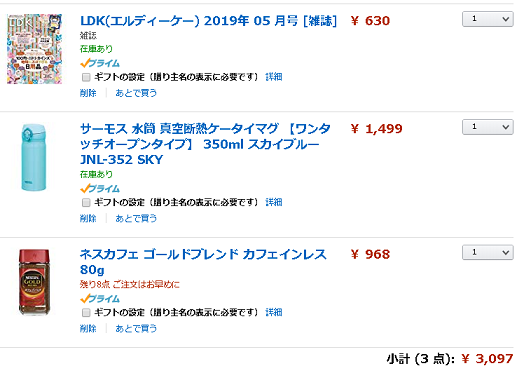Viewport: 531px width, 373px height.
Task: Open the サーモス 水筒 product title link
Action: click(205, 144)
